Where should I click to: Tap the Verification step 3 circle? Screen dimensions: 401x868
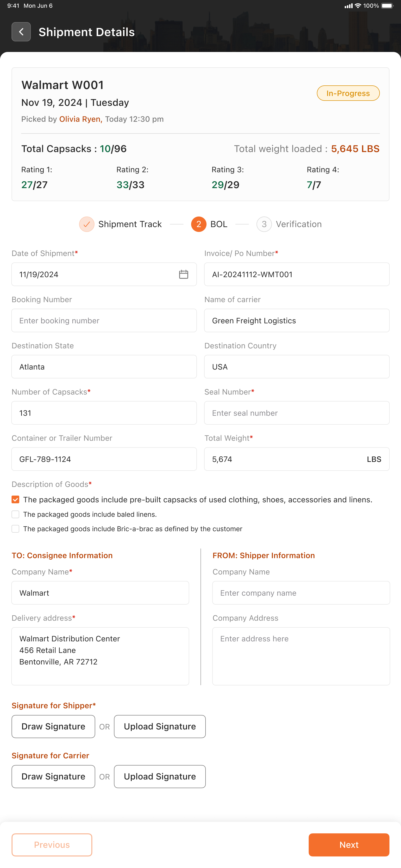[264, 224]
